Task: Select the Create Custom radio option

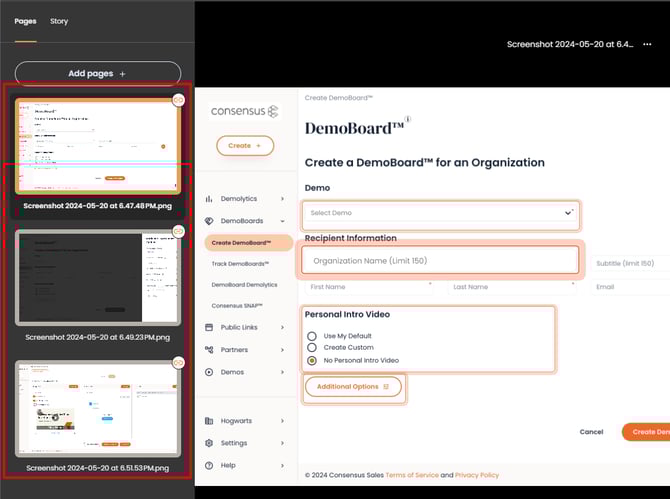Action: pyautogui.click(x=313, y=347)
